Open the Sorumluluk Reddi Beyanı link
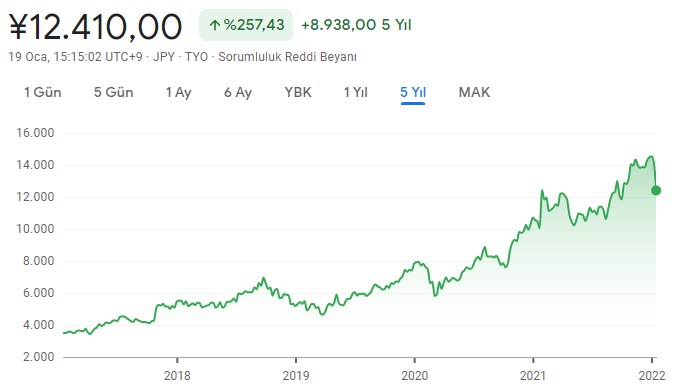Screen dimensions: 677x388 point(288,57)
